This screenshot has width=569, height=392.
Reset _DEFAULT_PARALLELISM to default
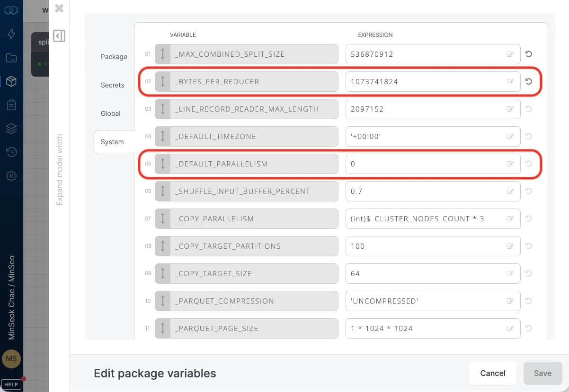[x=529, y=164]
